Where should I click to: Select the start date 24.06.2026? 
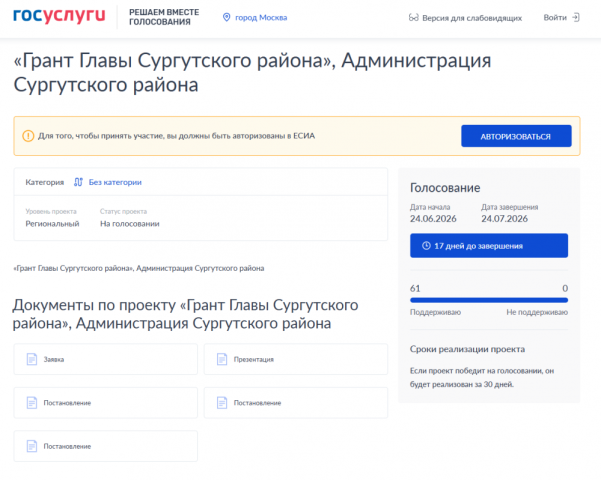pyautogui.click(x=433, y=219)
